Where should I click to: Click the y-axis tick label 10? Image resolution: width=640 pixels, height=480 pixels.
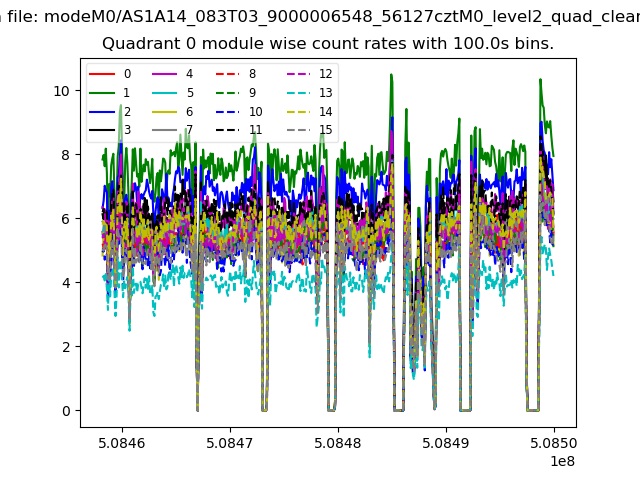[x=62, y=90]
